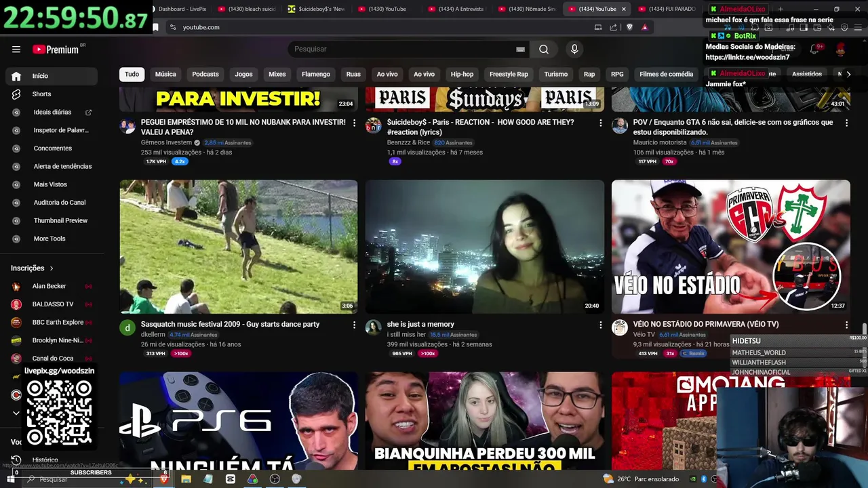Select the Freestyle Rap filter chip
The image size is (868, 488).
(509, 74)
